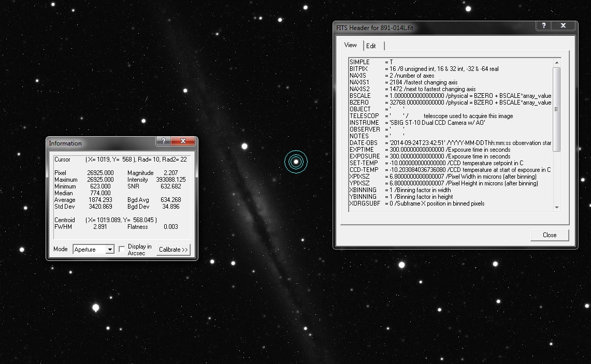This screenshot has height=364, width=591.
Task: Click the Median value 774.000
Action: tap(100, 193)
